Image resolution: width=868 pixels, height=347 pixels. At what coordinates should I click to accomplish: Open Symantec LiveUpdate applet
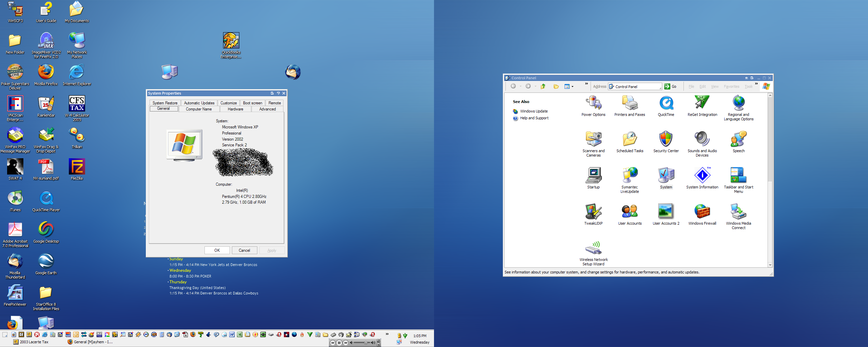630,181
